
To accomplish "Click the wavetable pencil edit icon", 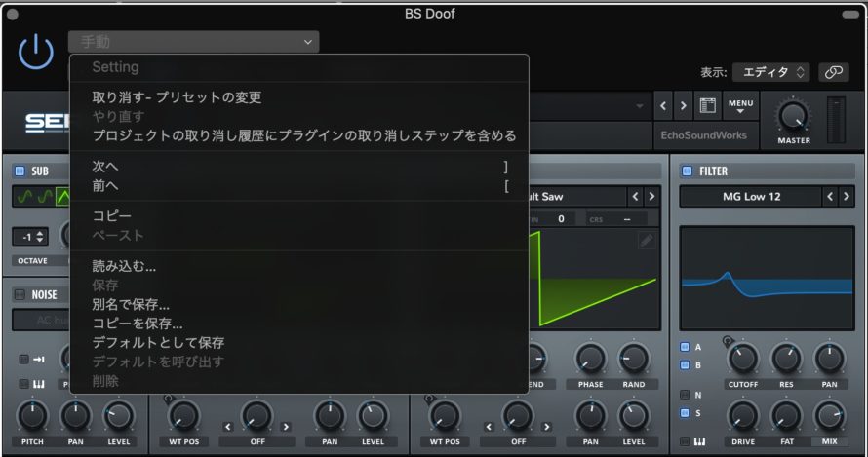I will (x=647, y=241).
